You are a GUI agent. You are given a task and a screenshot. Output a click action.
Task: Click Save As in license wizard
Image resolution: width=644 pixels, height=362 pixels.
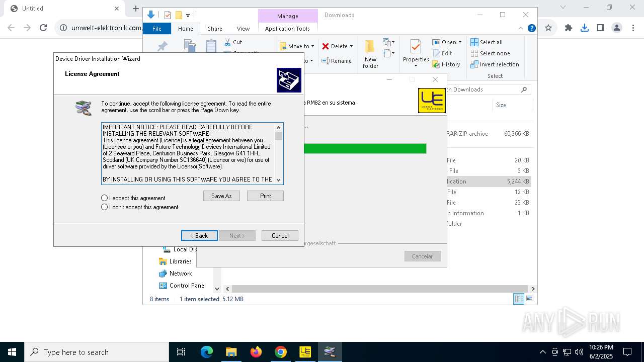[221, 196]
